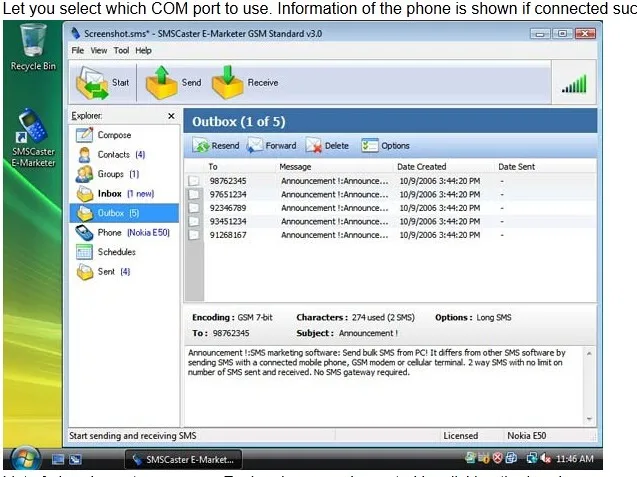This screenshot has height=477, width=637.
Task: Click the Switch between windows icon
Action: [x=75, y=460]
